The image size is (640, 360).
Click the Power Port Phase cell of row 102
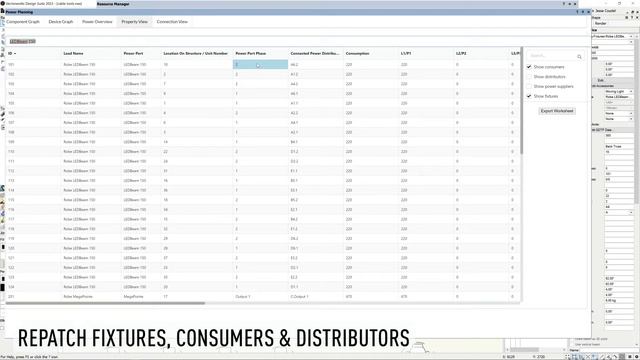point(260,74)
